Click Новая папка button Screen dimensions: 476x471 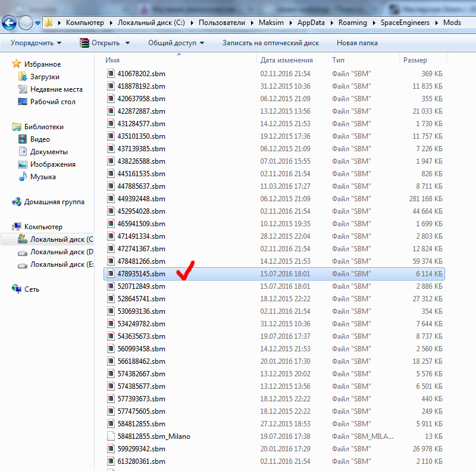coord(357,43)
